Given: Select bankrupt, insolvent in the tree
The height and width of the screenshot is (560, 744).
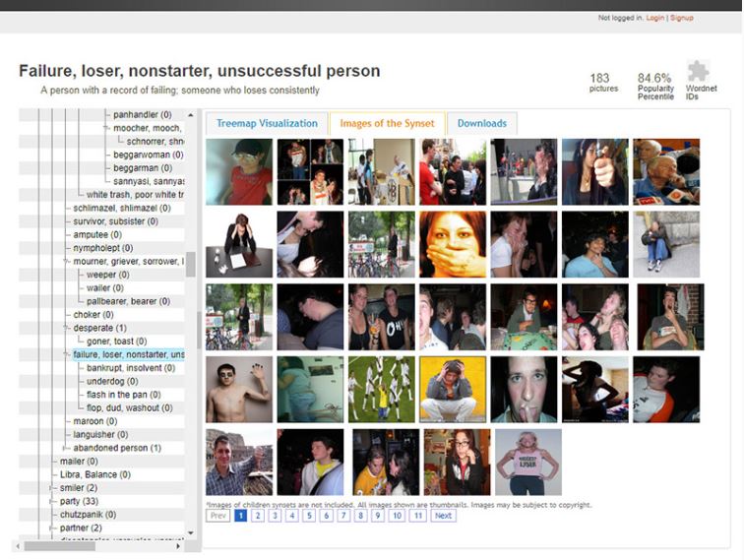Looking at the screenshot, I should coord(124,368).
